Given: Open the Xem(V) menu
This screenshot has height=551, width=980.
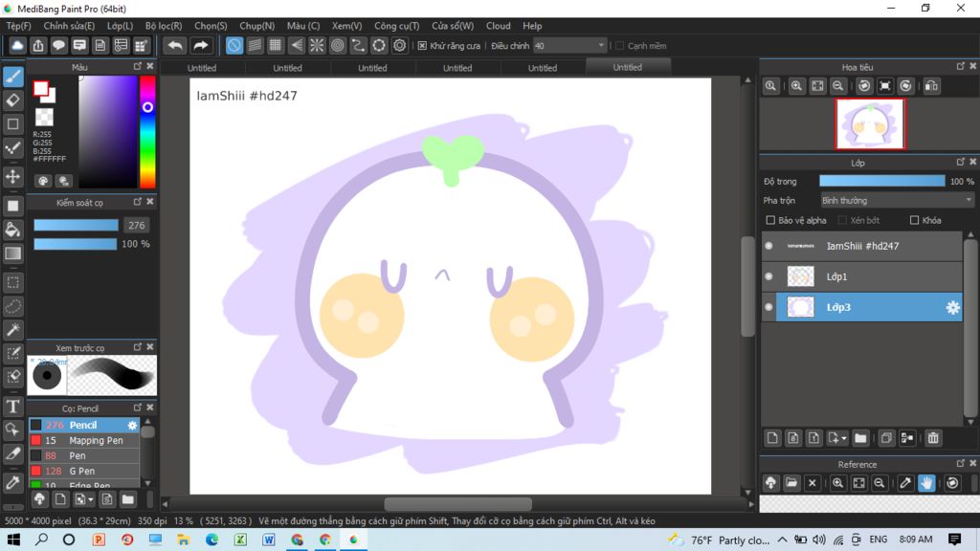Looking at the screenshot, I should pos(346,26).
